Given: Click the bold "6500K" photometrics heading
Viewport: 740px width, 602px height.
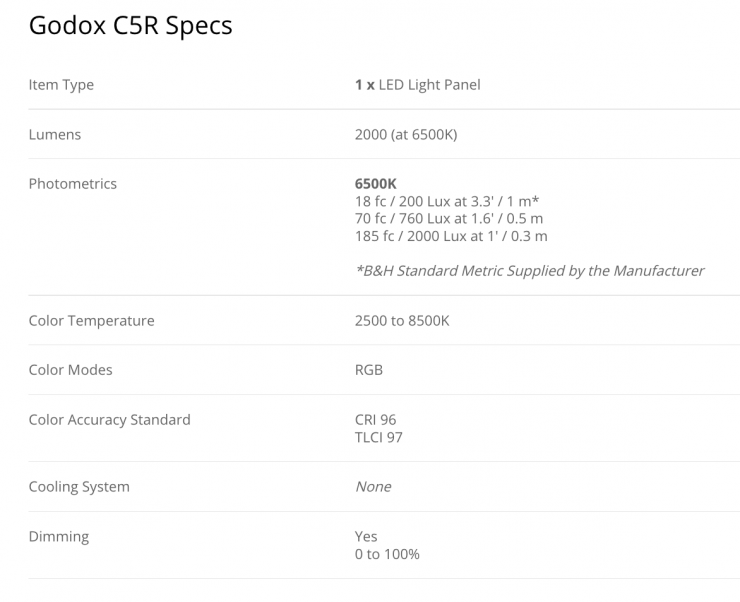Looking at the screenshot, I should tap(376, 184).
